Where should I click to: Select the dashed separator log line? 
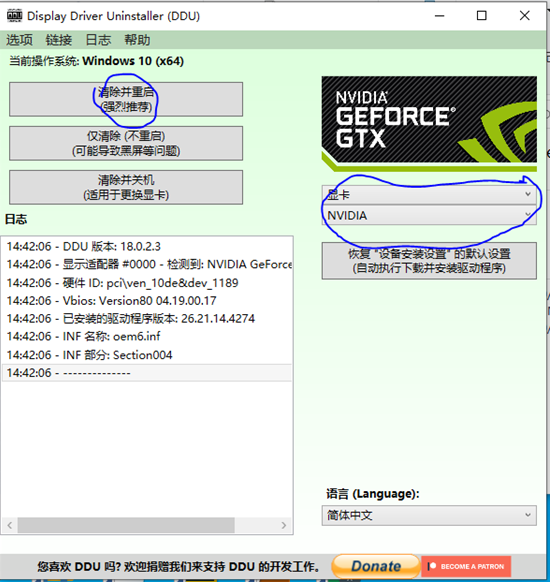(147, 373)
